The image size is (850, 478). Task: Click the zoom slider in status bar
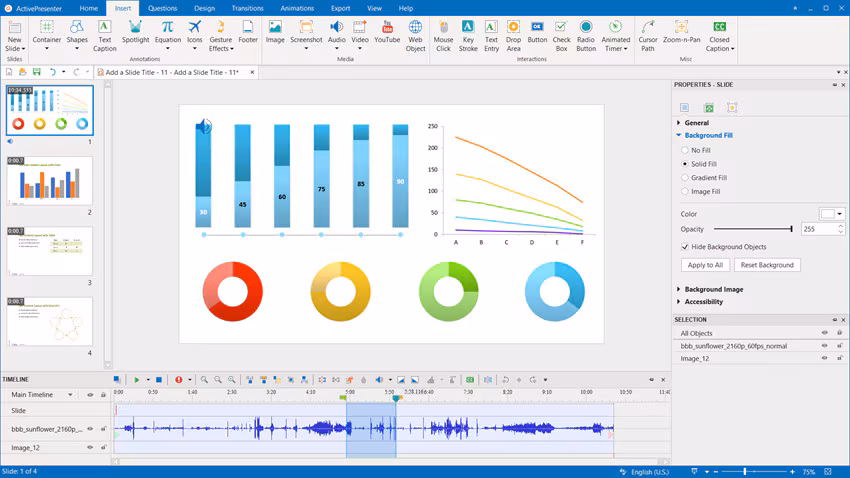[745, 471]
